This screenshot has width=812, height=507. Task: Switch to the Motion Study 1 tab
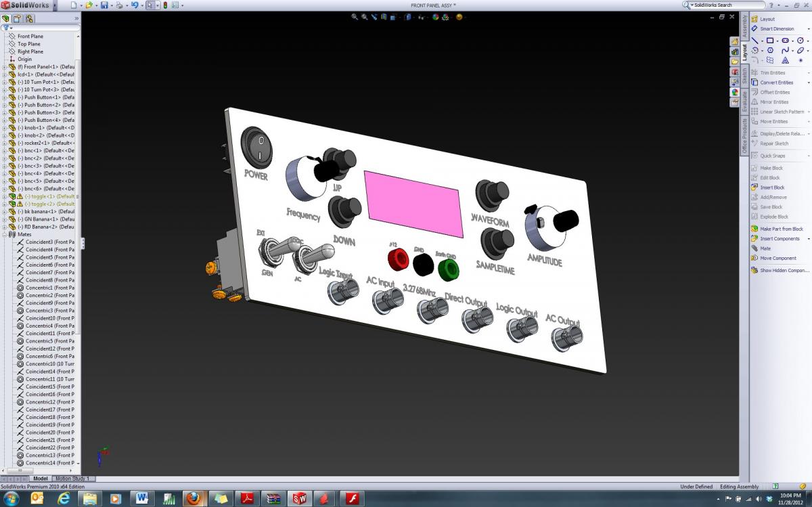pos(72,479)
